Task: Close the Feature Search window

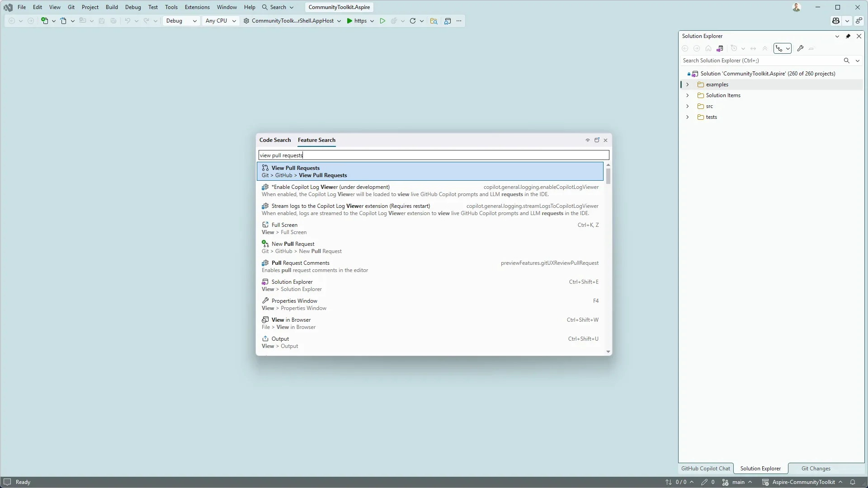Action: coord(605,140)
